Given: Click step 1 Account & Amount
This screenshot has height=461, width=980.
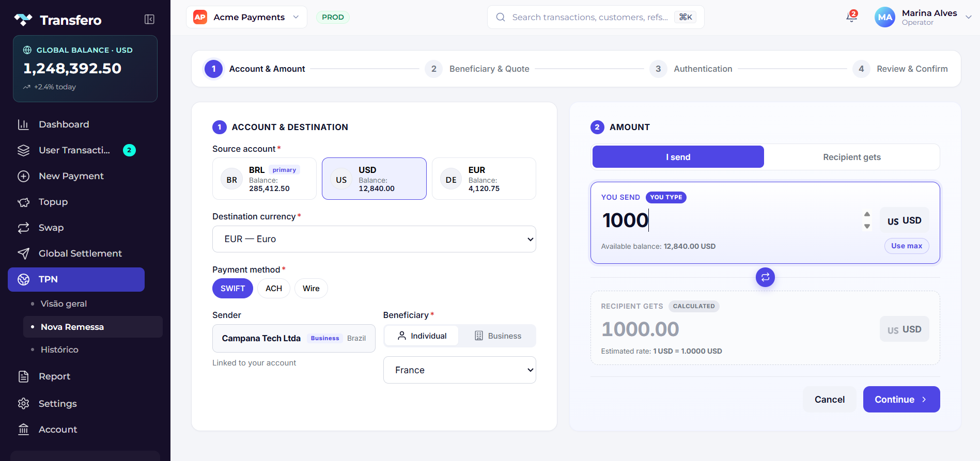Looking at the screenshot, I should click(x=255, y=69).
